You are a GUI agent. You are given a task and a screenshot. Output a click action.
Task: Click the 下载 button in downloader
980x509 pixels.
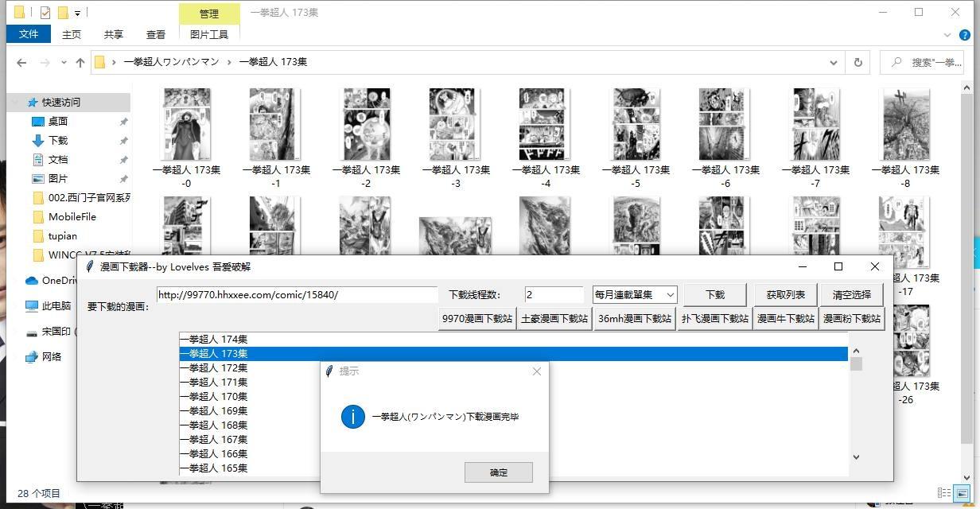point(715,294)
